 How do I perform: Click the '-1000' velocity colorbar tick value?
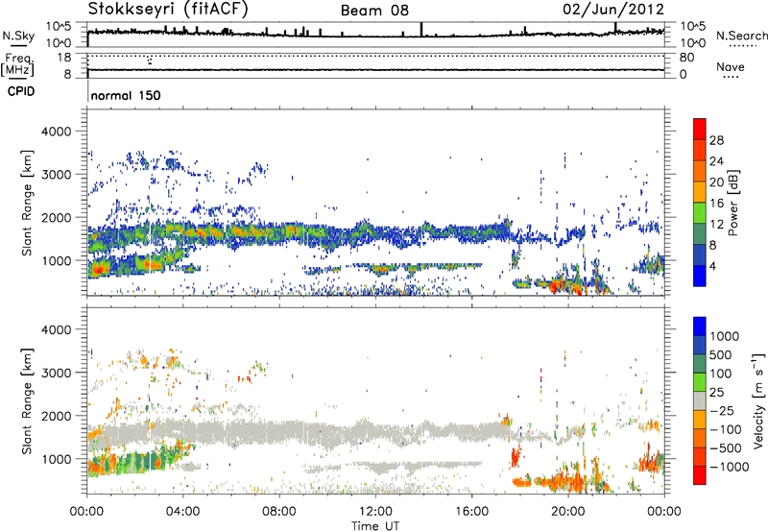pyautogui.click(x=729, y=467)
